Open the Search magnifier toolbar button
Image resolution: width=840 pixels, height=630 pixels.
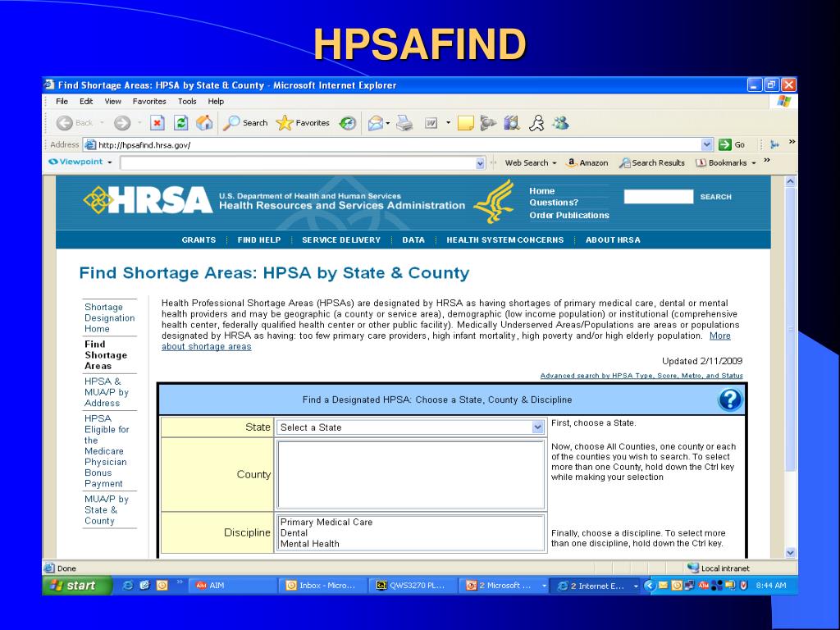245,123
